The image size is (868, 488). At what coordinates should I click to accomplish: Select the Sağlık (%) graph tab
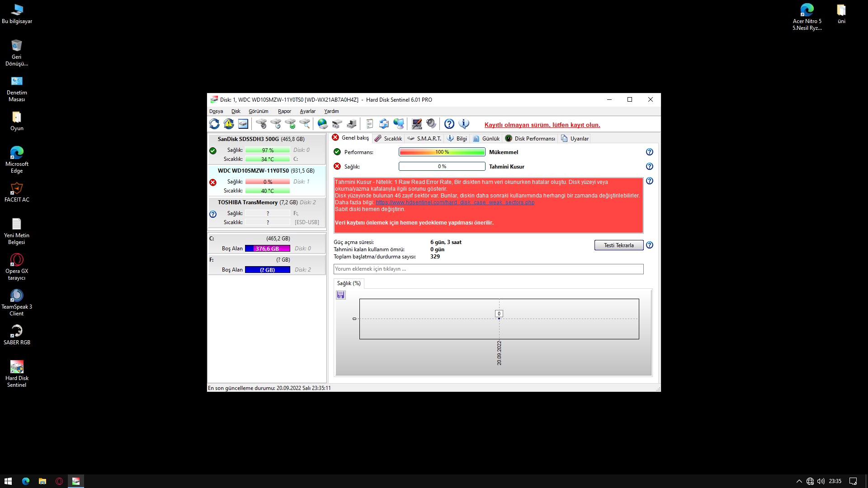349,283
